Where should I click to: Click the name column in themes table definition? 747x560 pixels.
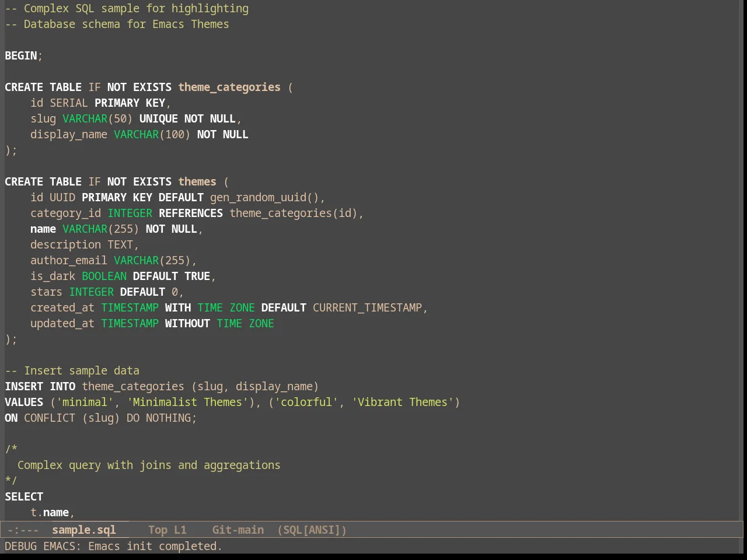coord(43,229)
